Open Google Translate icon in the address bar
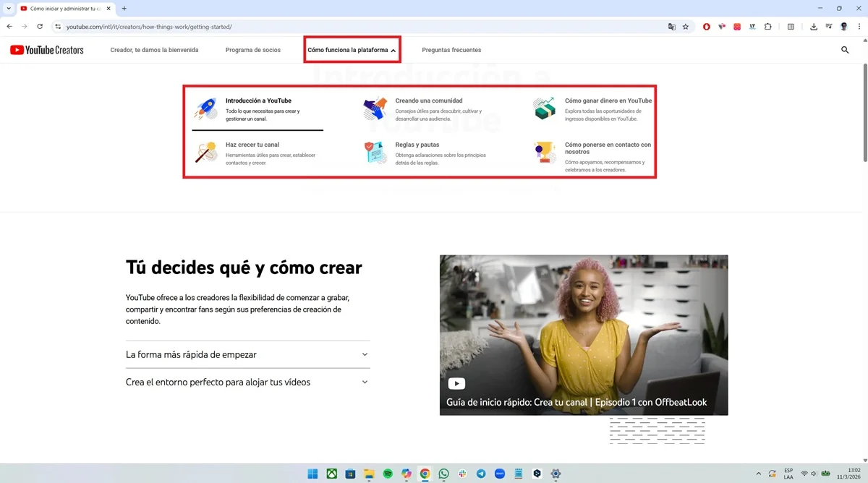The height and width of the screenshot is (483, 868). [x=671, y=26]
